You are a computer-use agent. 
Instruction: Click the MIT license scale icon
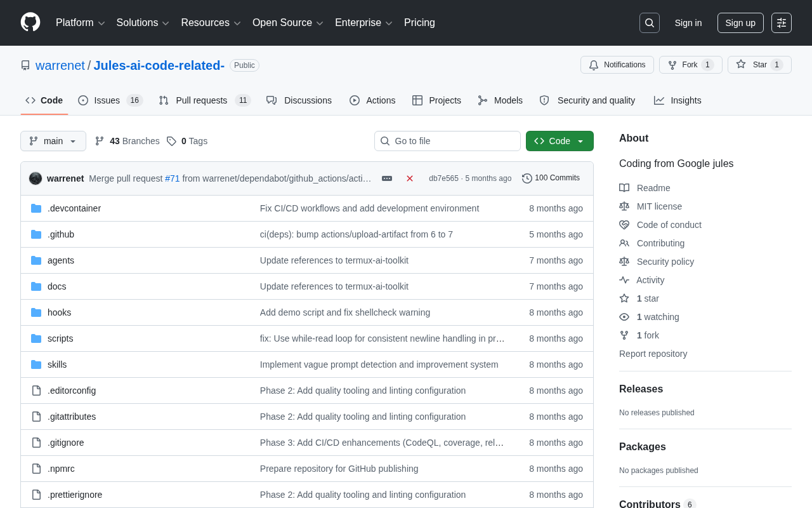point(624,206)
